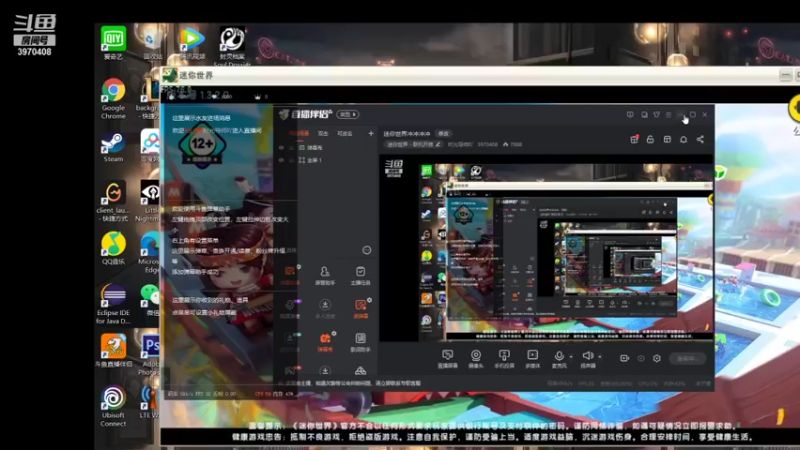Switch to the second scene tab
Viewport: 800px width, 450px height.
(323, 134)
